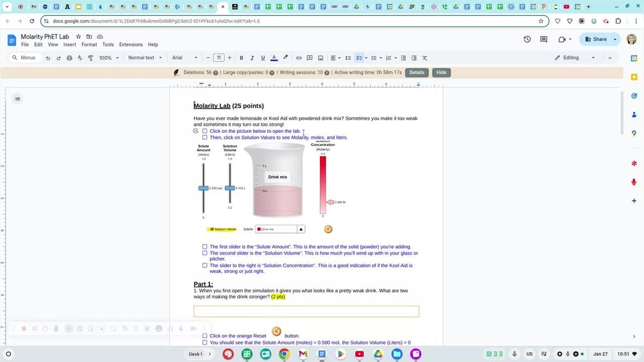This screenshot has height=362, width=644.
Task: Open the text color picker
Action: click(x=274, y=58)
